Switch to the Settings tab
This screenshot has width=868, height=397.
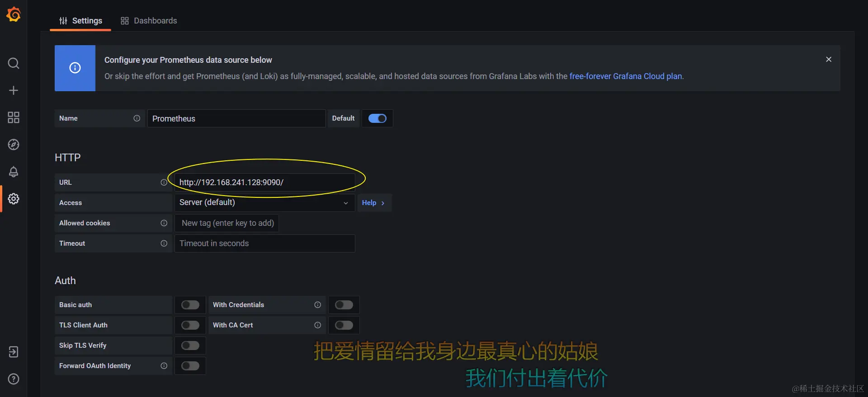pos(80,21)
